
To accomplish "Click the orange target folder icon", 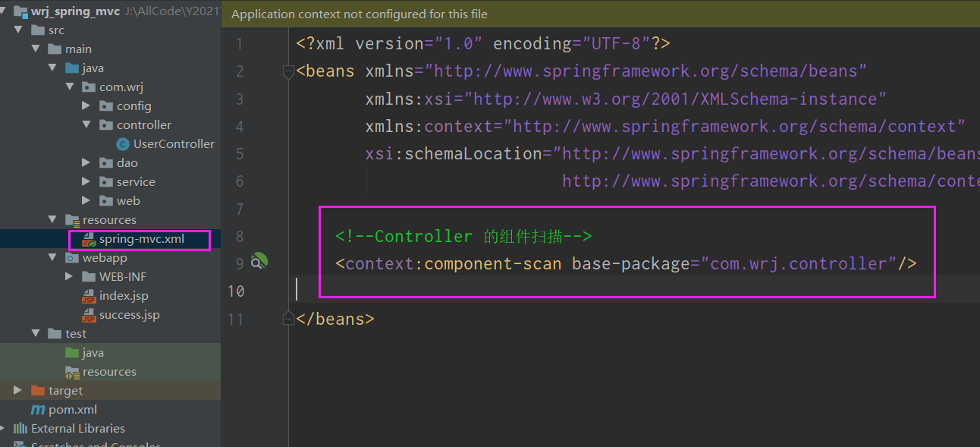I will click(x=38, y=391).
